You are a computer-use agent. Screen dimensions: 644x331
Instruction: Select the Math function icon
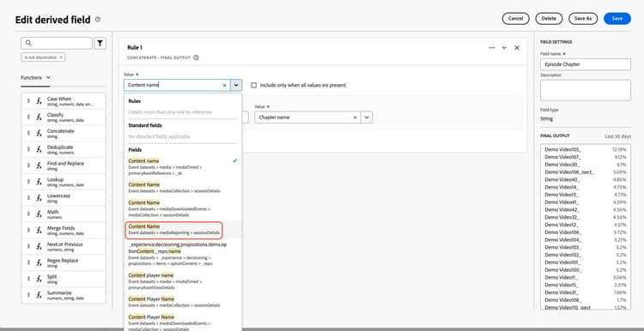39,214
